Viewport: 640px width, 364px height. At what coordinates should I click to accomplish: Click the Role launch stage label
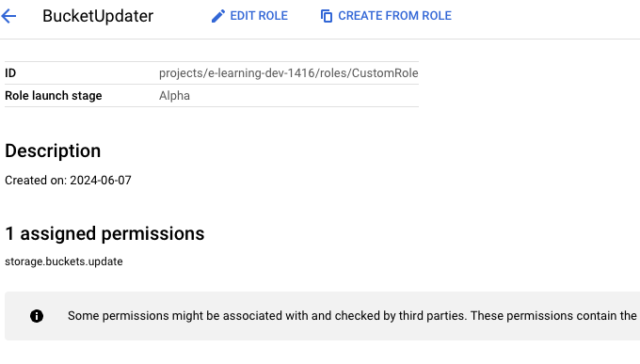point(54,96)
